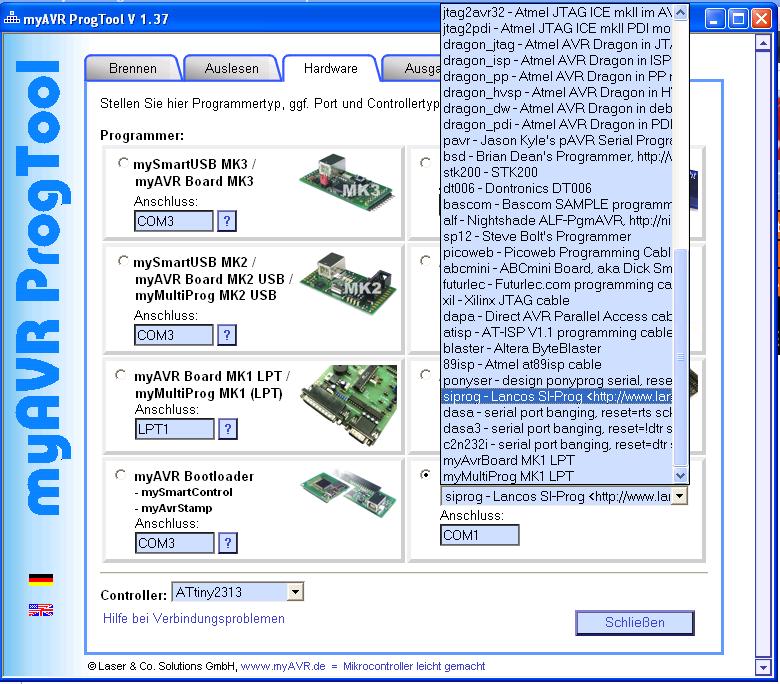The image size is (780, 684).
Task: Click the window's scroll-down arrow
Action: 763,667
